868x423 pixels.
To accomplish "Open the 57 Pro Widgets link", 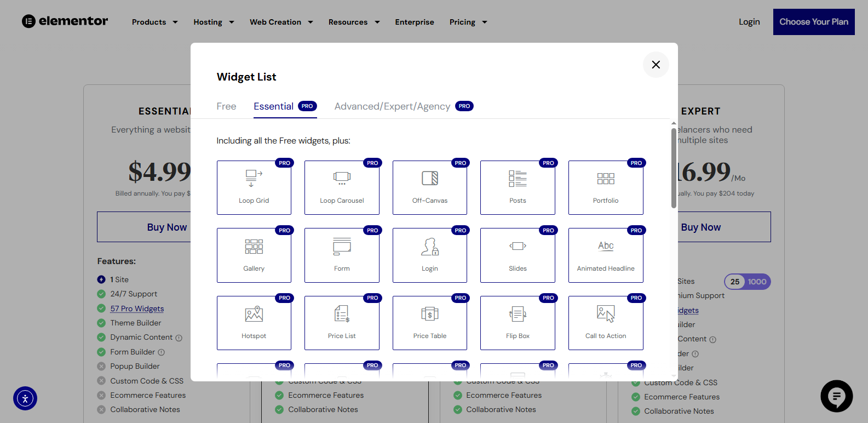I will pyautogui.click(x=137, y=308).
